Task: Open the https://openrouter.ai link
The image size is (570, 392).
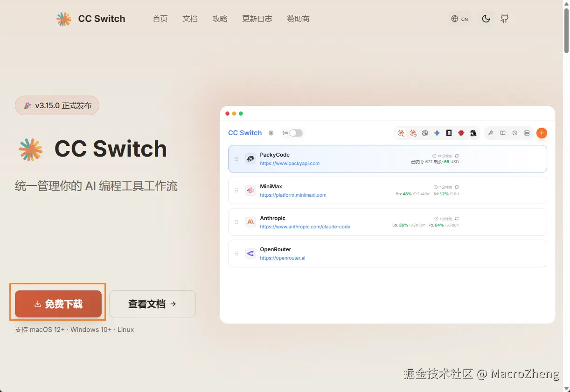Action: point(283,258)
